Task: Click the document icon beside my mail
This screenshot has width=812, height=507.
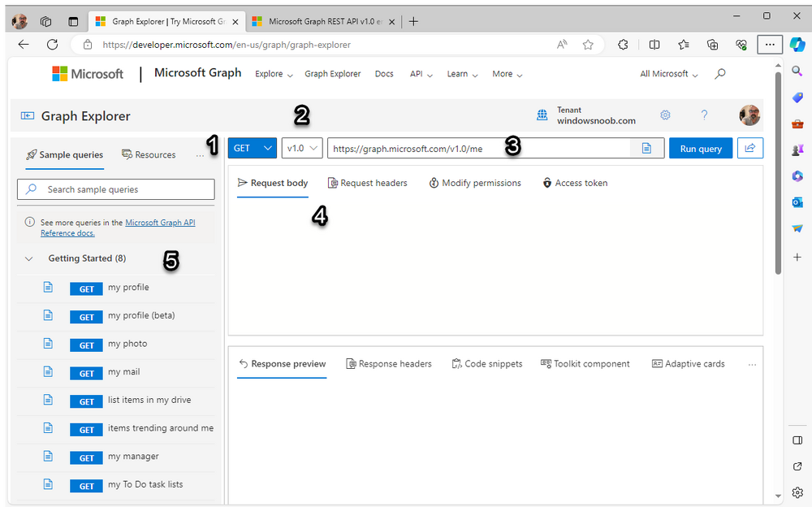Action: [x=48, y=371]
